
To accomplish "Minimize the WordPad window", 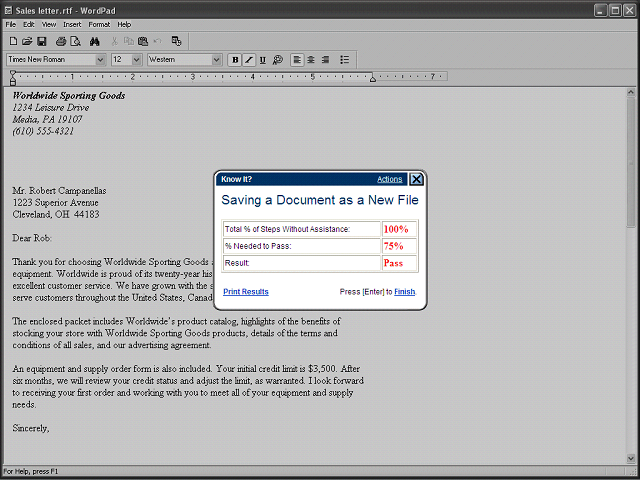I will pos(600,10).
